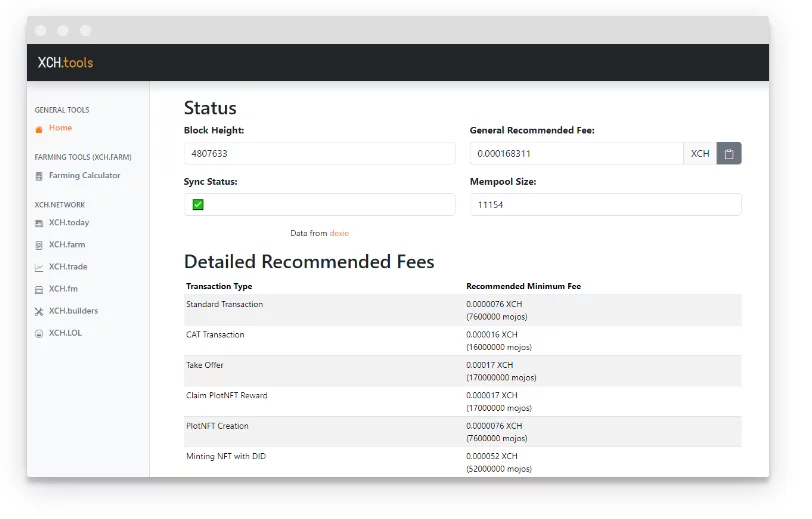Click the XCH.tools logo in header
Screen dimensions: 812x519
point(65,63)
